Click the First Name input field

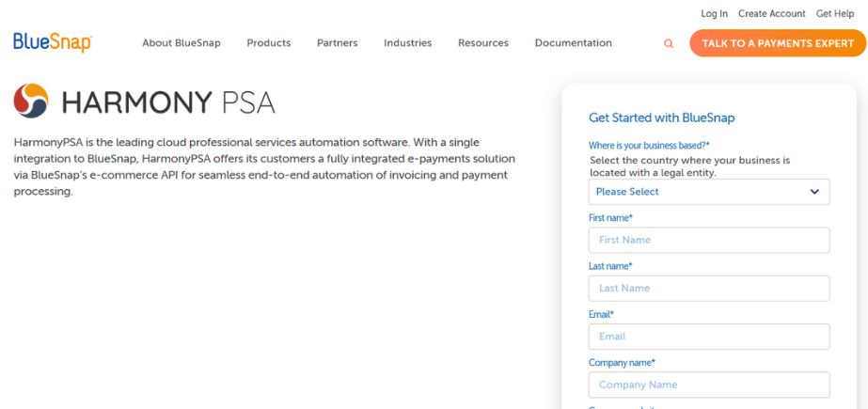[x=709, y=240]
